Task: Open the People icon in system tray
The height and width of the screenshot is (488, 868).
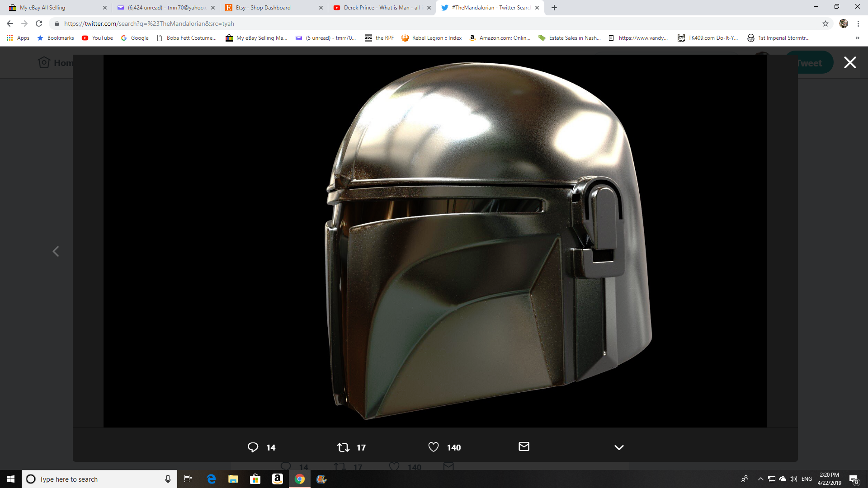Action: [x=745, y=479]
